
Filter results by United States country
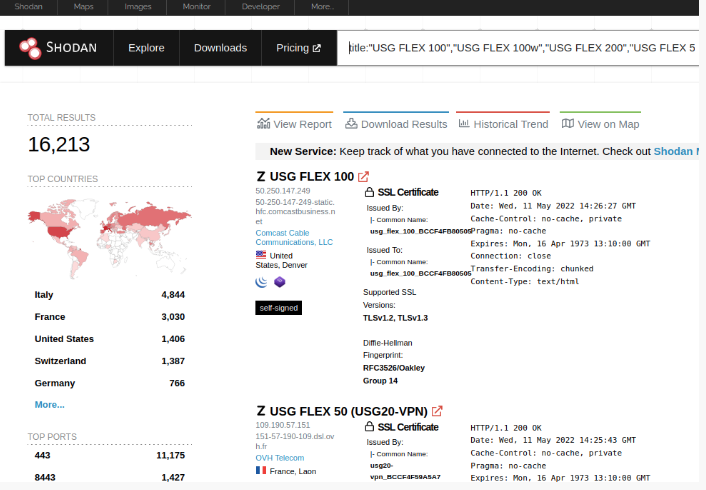[x=64, y=339]
